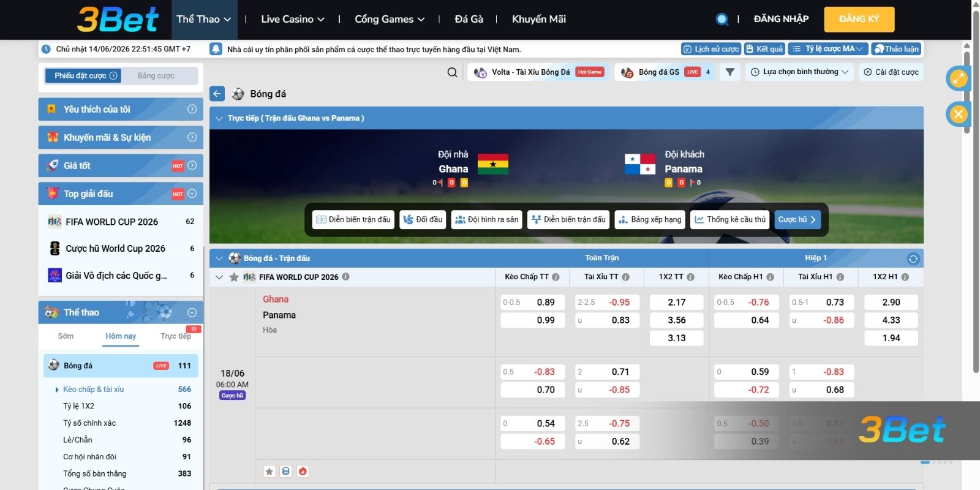Click info icon beside 1X2 H1
Viewport: 980px width, 490px height.
tap(905, 277)
